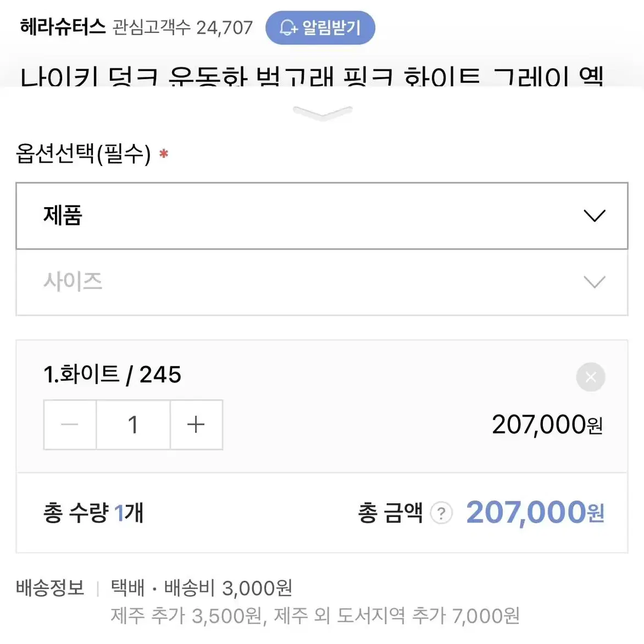This screenshot has width=644, height=644.
Task: Decrease quantity with the minus button
Action: pos(70,425)
